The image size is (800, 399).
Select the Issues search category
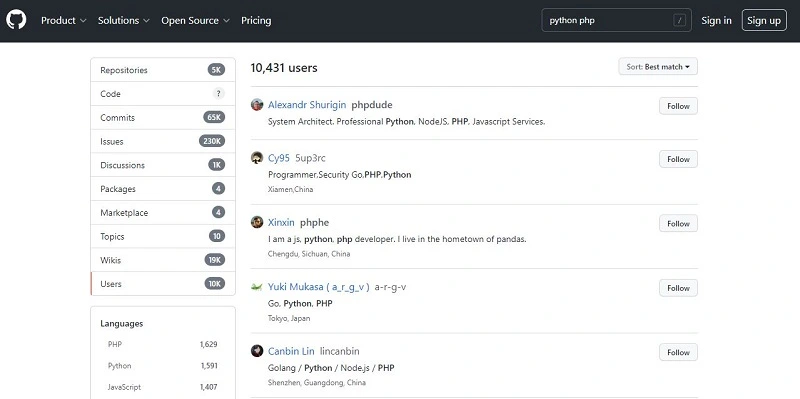point(163,141)
